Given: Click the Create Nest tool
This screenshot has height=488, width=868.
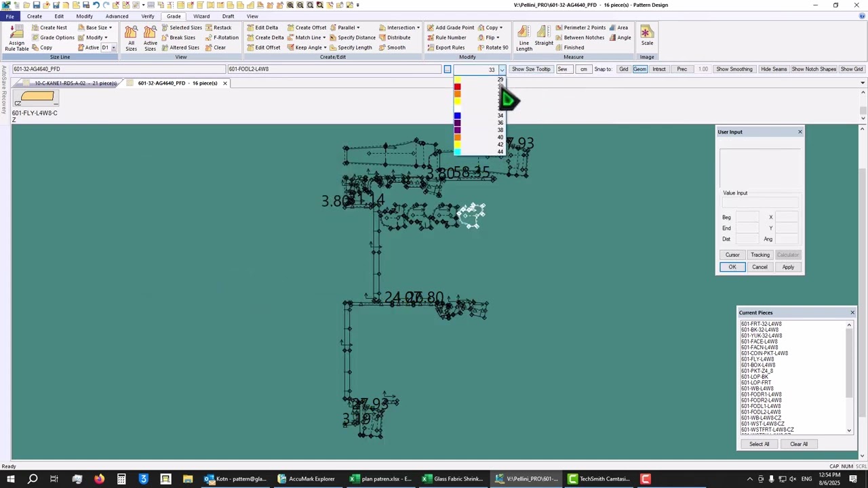Looking at the screenshot, I should [49, 28].
